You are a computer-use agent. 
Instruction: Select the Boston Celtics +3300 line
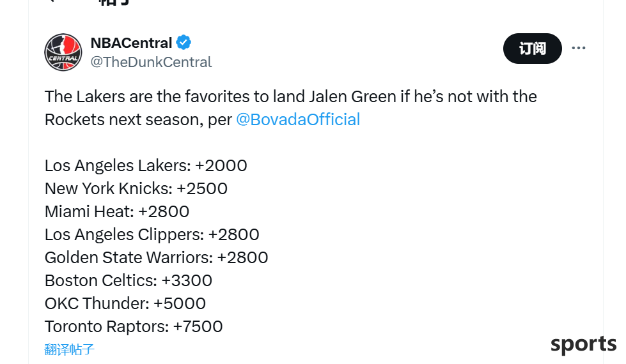click(128, 281)
